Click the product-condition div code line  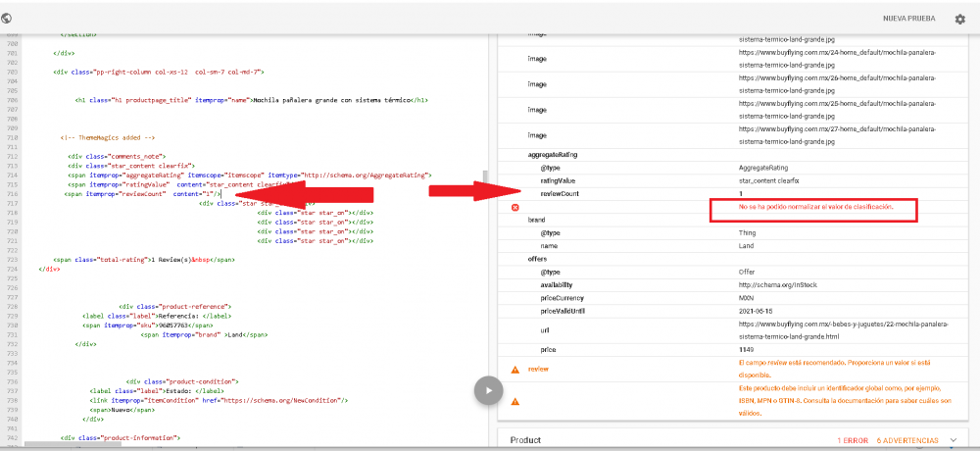183,380
